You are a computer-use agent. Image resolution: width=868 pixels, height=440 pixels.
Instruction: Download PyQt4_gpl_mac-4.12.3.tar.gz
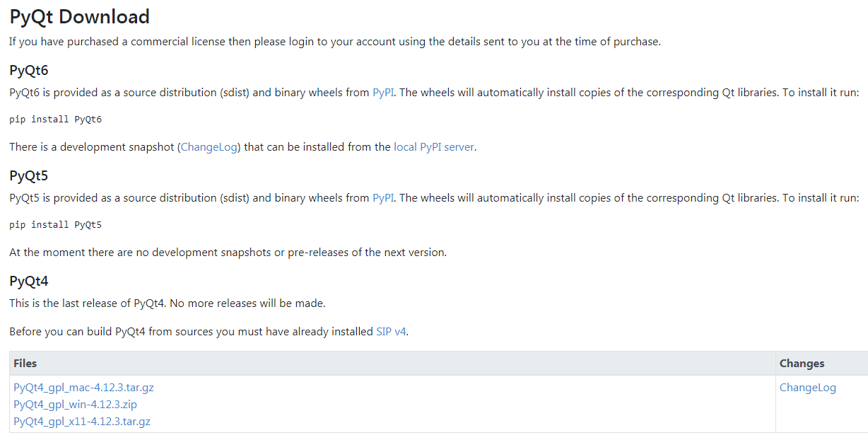pyautogui.click(x=83, y=388)
